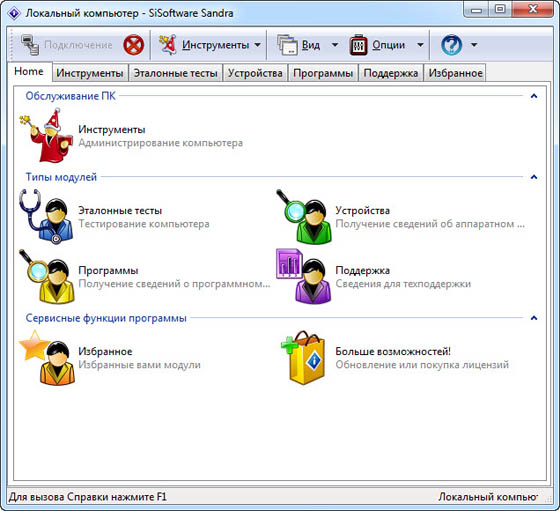Collapse the Сервисные функции программы section

534,318
